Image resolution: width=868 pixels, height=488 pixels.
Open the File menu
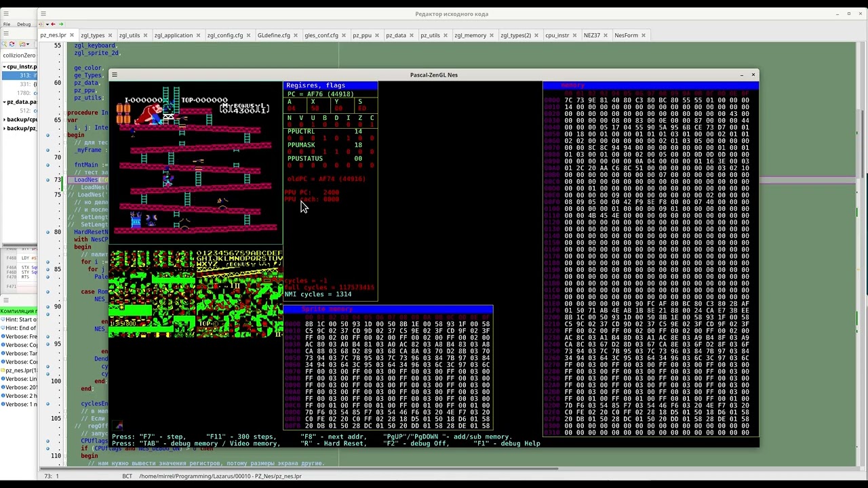pos(7,24)
